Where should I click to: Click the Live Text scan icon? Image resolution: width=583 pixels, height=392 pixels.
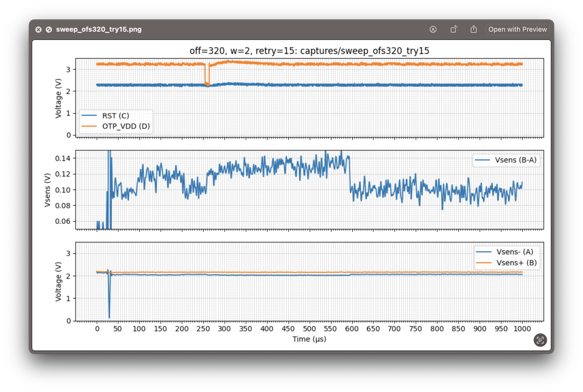[x=540, y=340]
